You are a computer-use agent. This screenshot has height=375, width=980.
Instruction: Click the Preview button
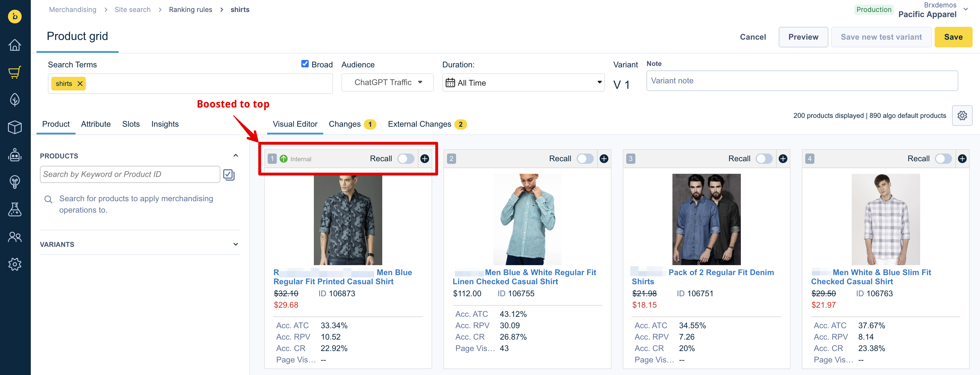(803, 37)
